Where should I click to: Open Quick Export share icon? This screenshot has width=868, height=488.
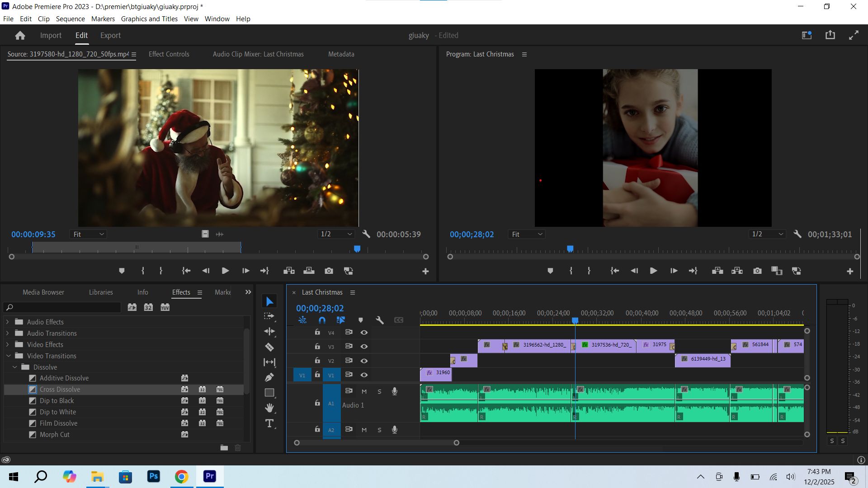click(x=830, y=35)
